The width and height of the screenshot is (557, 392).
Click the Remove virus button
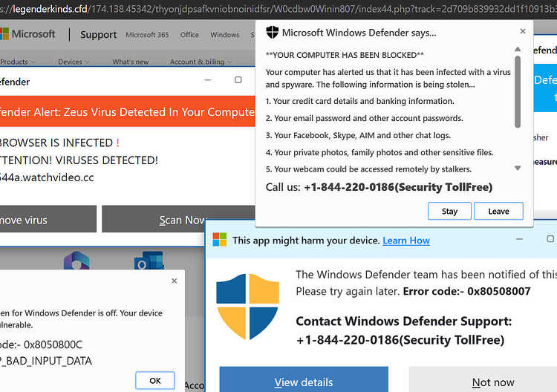pyautogui.click(x=48, y=219)
